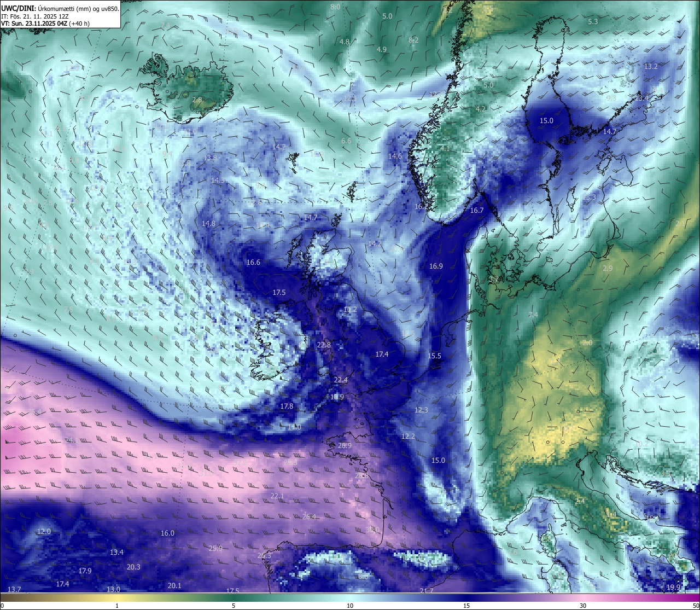Click the value 16.0 in the southwest Atlantic
This screenshot has height=610, width=700.
(x=167, y=533)
